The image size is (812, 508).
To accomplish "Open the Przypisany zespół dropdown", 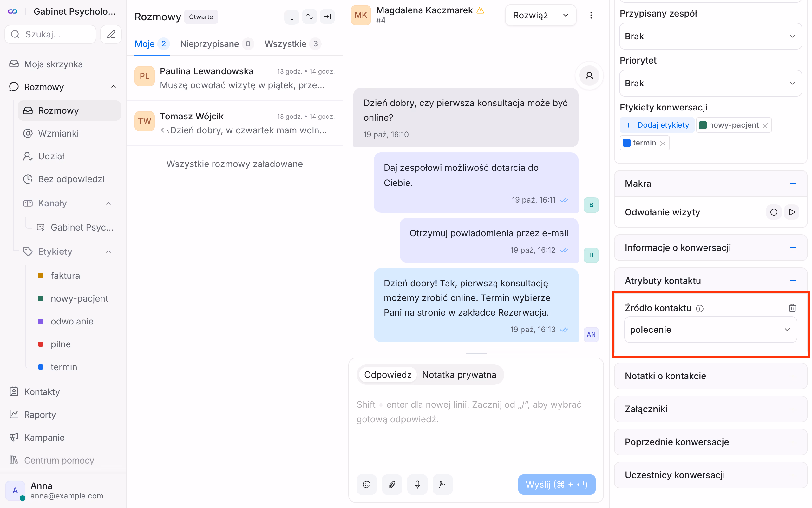I will pyautogui.click(x=710, y=36).
